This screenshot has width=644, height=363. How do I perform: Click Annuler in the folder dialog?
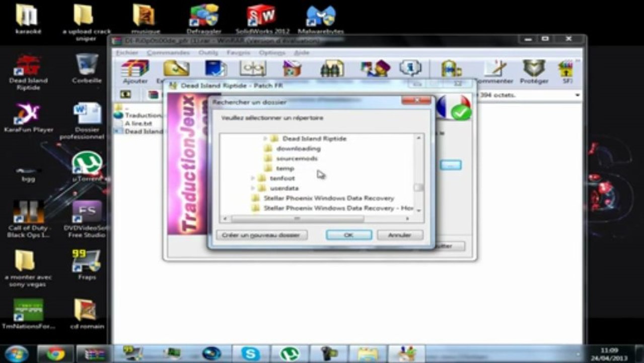400,235
